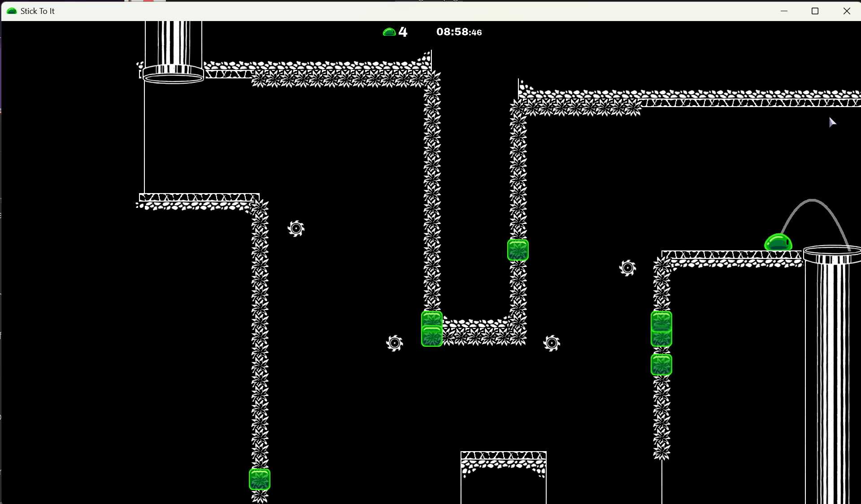Click sawblade right of the U-shaped channel bottom
The image size is (861, 504).
click(552, 343)
